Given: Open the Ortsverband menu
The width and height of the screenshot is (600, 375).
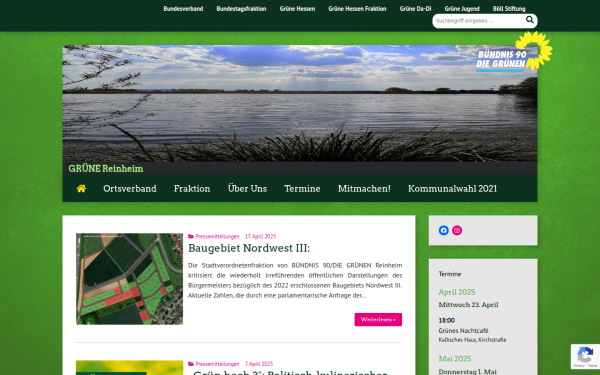Looking at the screenshot, I should click(x=130, y=189).
